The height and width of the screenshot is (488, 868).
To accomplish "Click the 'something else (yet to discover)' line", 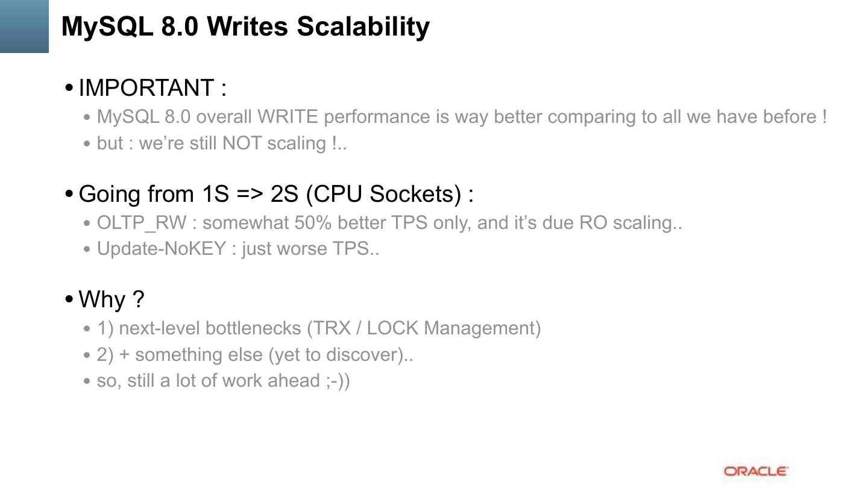I will pyautogui.click(x=255, y=354).
